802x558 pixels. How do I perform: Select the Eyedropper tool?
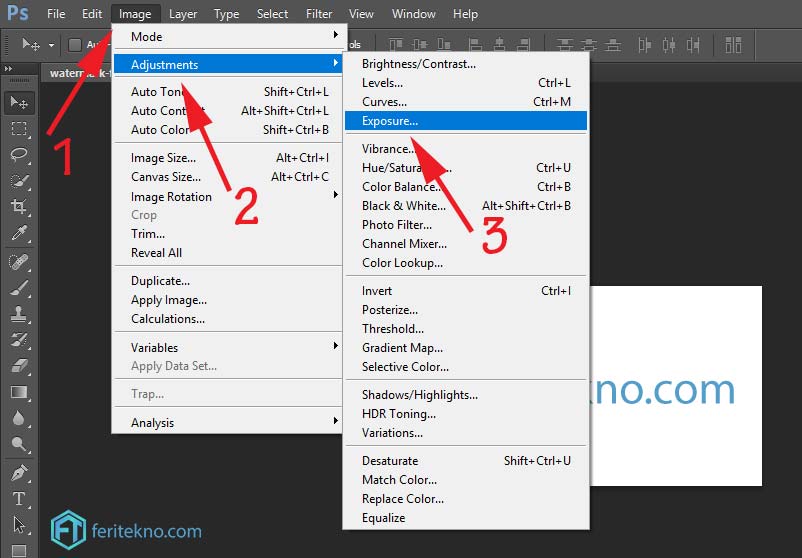[x=19, y=233]
